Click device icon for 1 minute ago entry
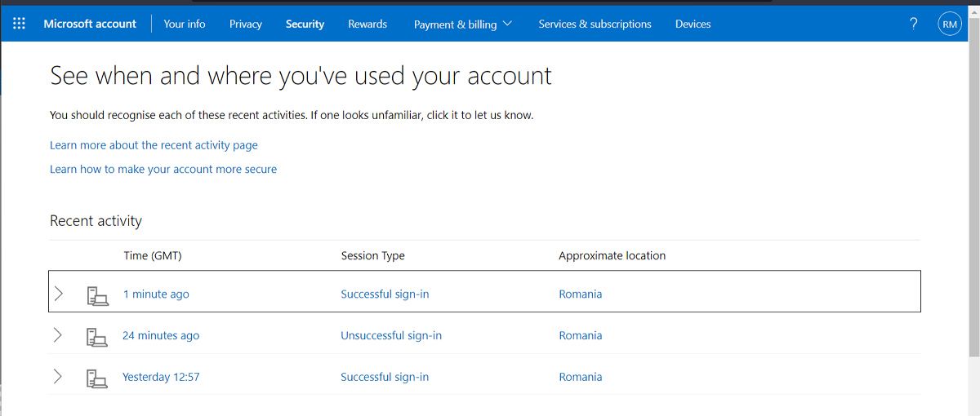980x416 pixels. click(97, 294)
